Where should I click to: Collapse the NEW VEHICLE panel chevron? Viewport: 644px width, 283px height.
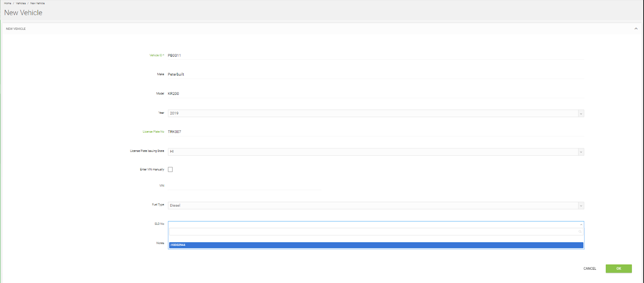click(636, 29)
